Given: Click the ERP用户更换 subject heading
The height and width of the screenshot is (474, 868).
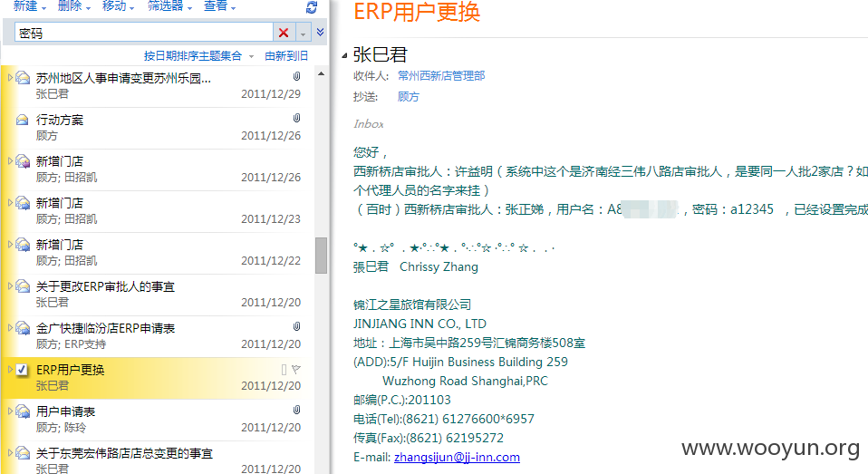Looking at the screenshot, I should (x=417, y=12).
